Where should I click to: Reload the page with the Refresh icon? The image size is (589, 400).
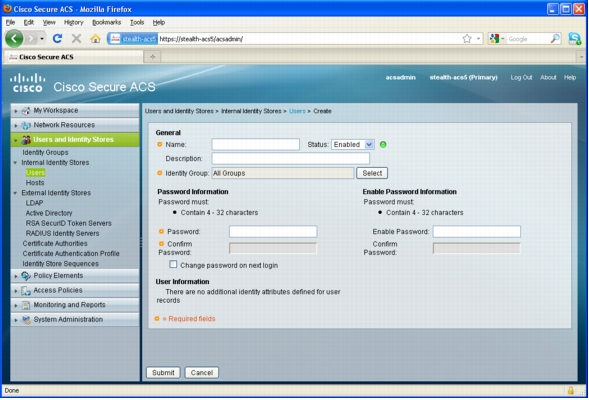pyautogui.click(x=57, y=38)
